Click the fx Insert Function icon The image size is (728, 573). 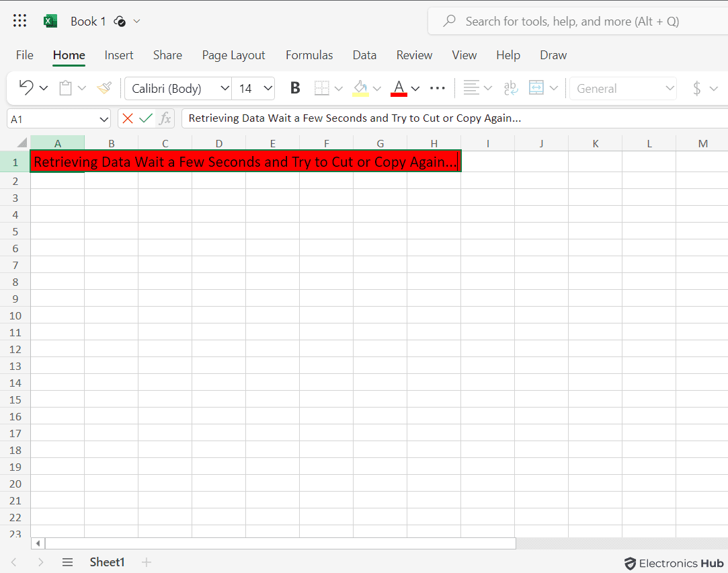(x=165, y=118)
